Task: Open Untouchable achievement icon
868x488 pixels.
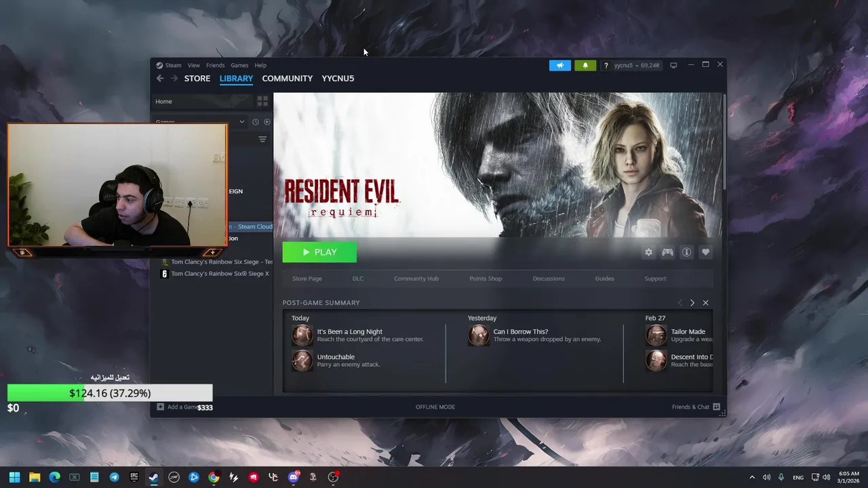Action: click(x=302, y=361)
